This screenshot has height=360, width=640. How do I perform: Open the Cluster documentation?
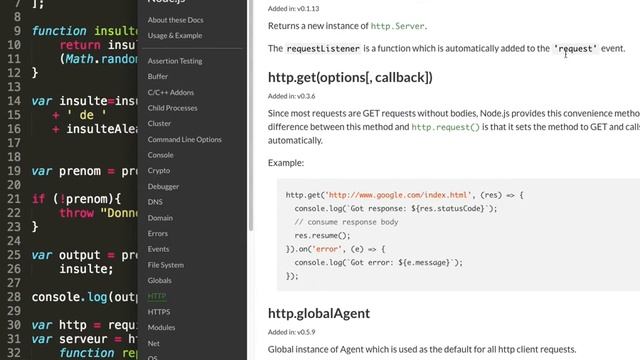coord(159,123)
